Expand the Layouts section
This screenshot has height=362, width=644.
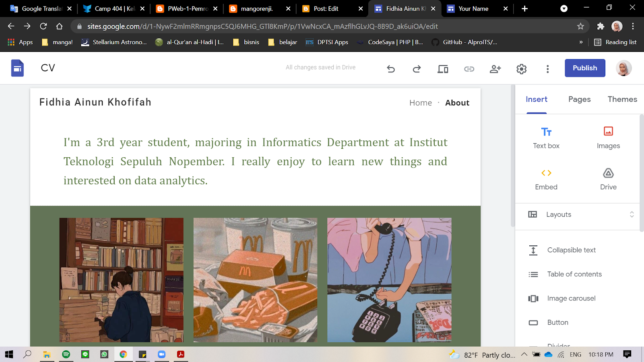(577, 214)
